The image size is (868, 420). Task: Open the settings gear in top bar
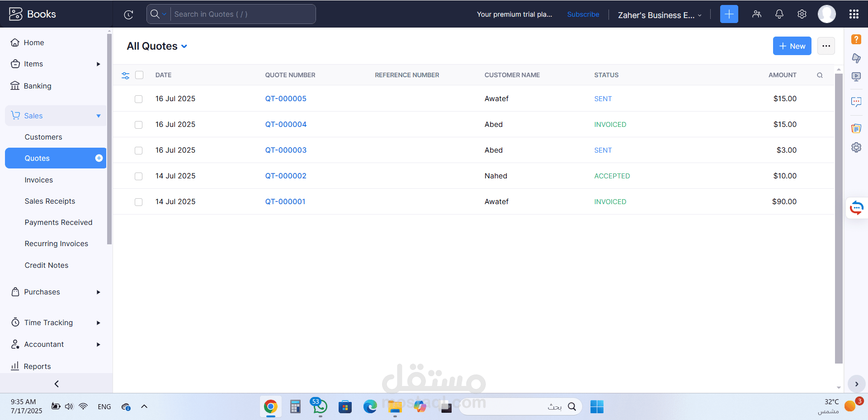[802, 14]
